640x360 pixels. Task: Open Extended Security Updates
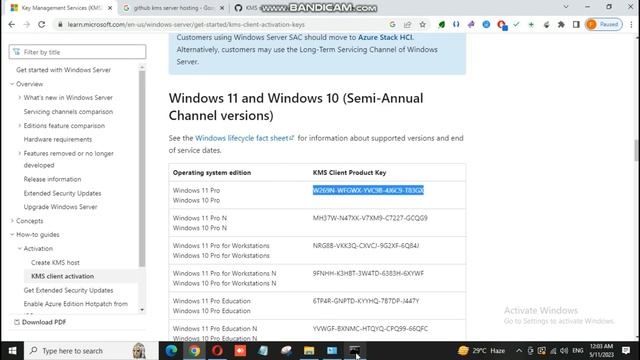[x=62, y=193]
